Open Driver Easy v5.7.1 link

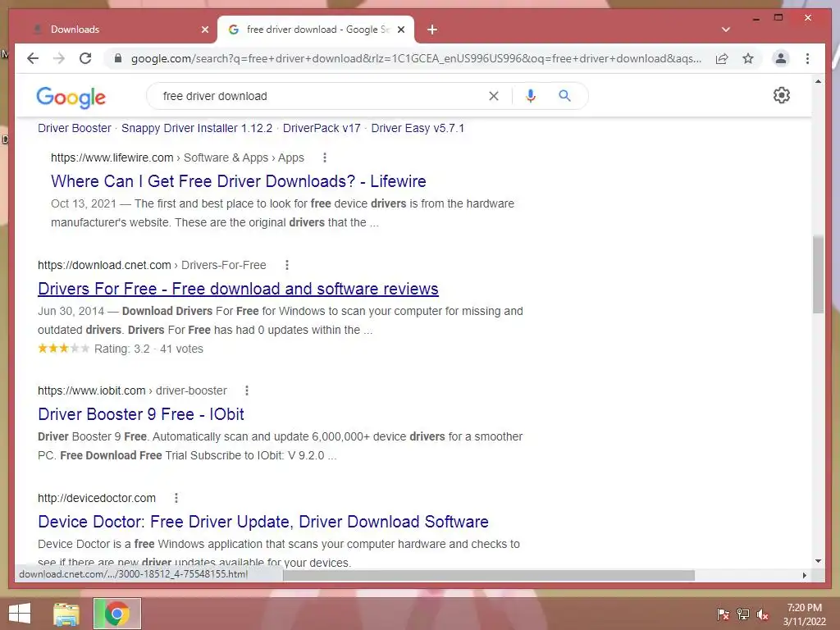click(418, 128)
